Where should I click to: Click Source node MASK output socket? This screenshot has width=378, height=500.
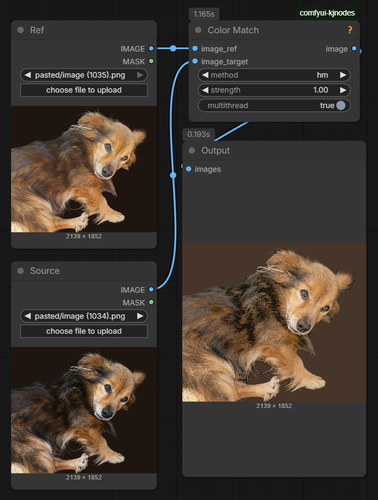(x=151, y=302)
